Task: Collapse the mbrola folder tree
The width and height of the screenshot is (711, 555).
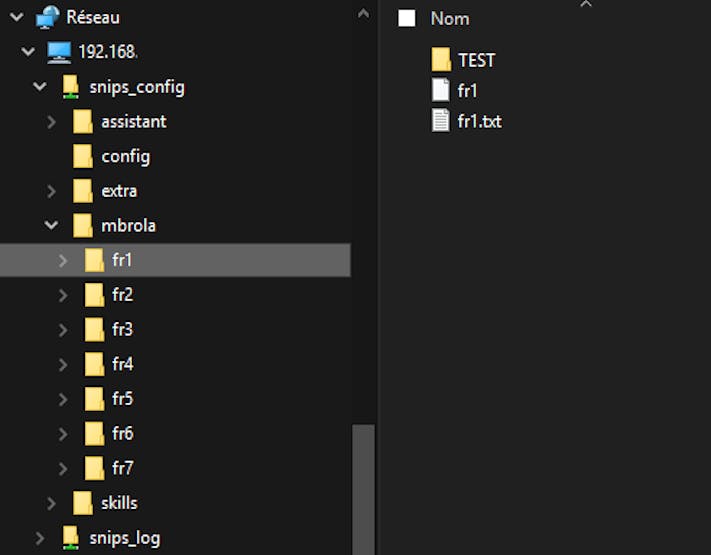Action: 51,225
